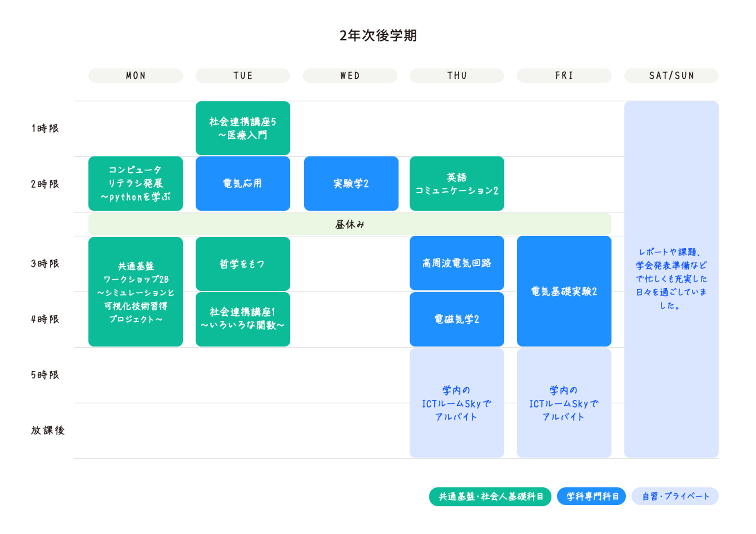The height and width of the screenshot is (534, 756).
Task: Switch to the SAT/SUN tab
Action: click(671, 75)
